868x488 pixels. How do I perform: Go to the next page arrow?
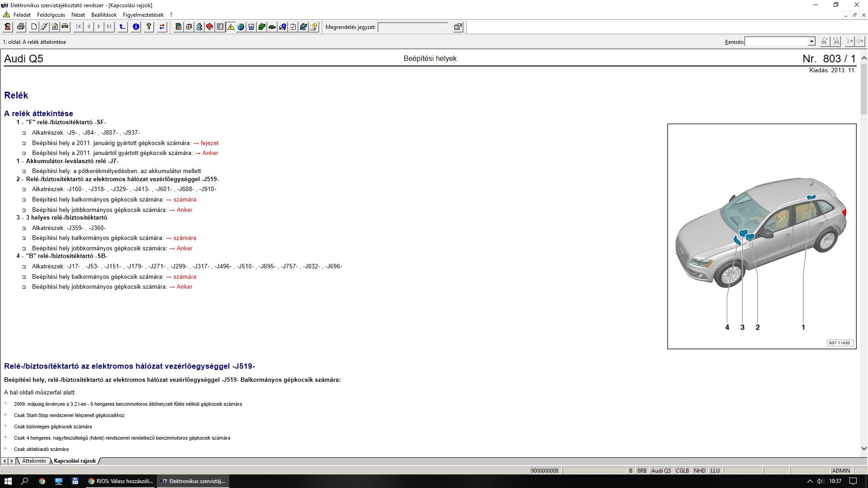(99, 27)
